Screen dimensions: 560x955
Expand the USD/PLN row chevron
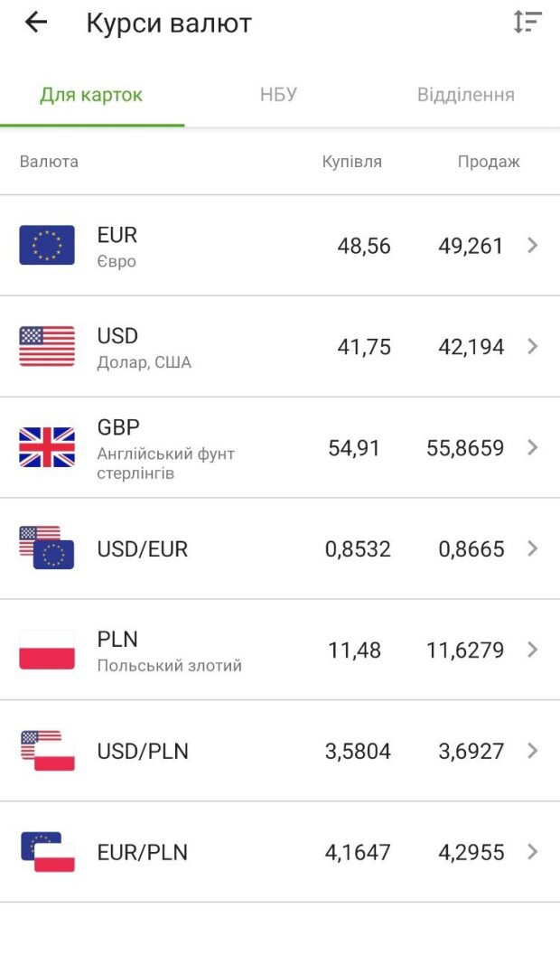532,751
